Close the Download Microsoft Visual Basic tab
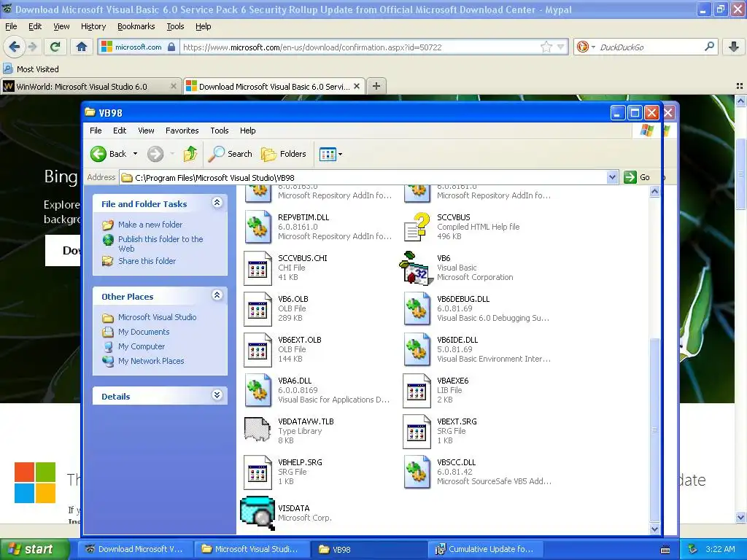Image resolution: width=747 pixels, height=560 pixels. (356, 86)
